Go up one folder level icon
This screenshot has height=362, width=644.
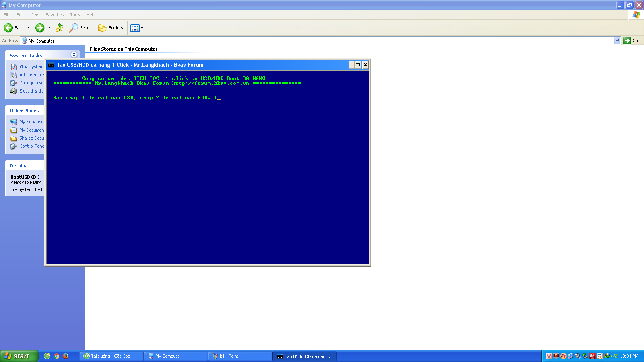pyautogui.click(x=59, y=28)
